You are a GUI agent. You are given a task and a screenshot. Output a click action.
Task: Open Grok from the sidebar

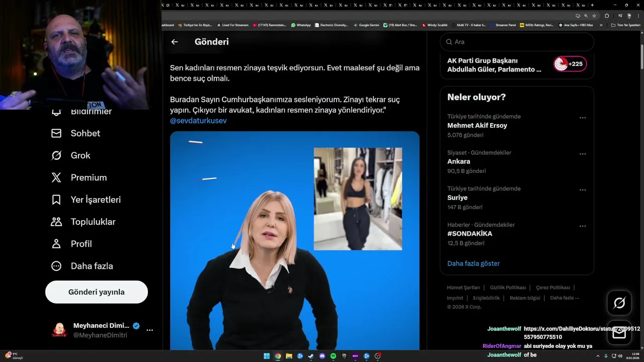pos(71,155)
